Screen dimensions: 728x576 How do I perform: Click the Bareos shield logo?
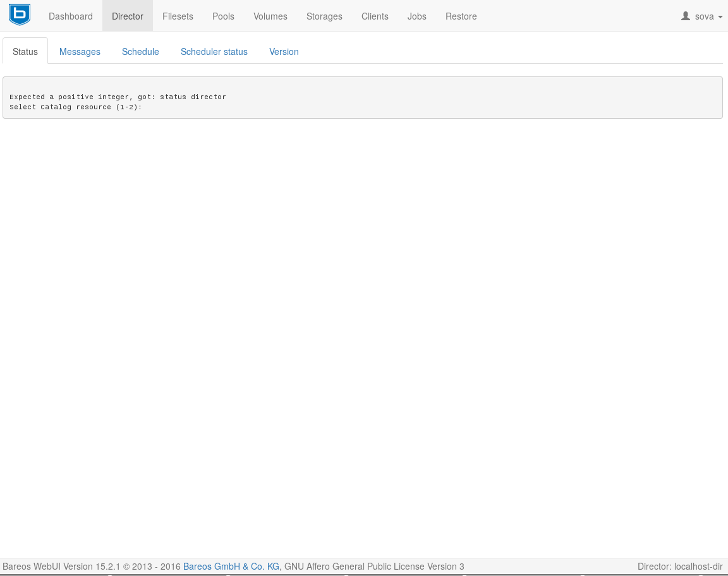20,15
